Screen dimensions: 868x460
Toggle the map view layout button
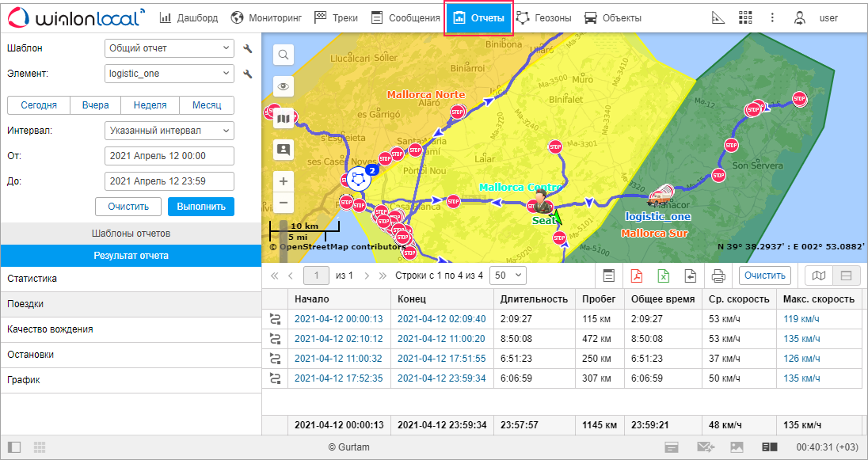[x=819, y=276]
